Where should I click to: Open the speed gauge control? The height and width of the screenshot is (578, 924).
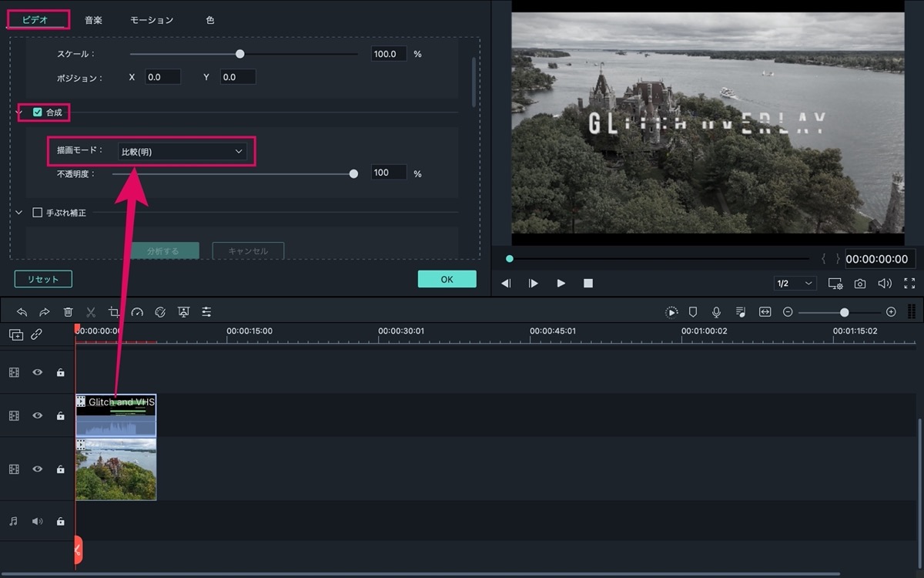(137, 312)
